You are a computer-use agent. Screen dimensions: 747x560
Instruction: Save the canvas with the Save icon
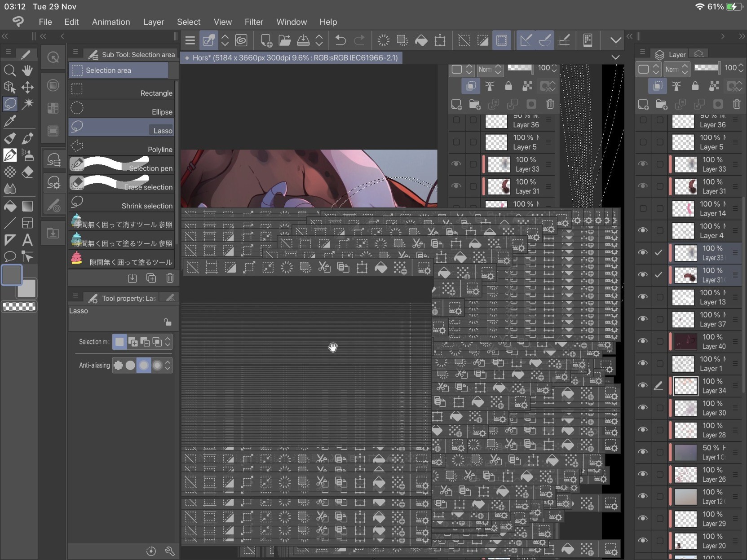pyautogui.click(x=303, y=40)
